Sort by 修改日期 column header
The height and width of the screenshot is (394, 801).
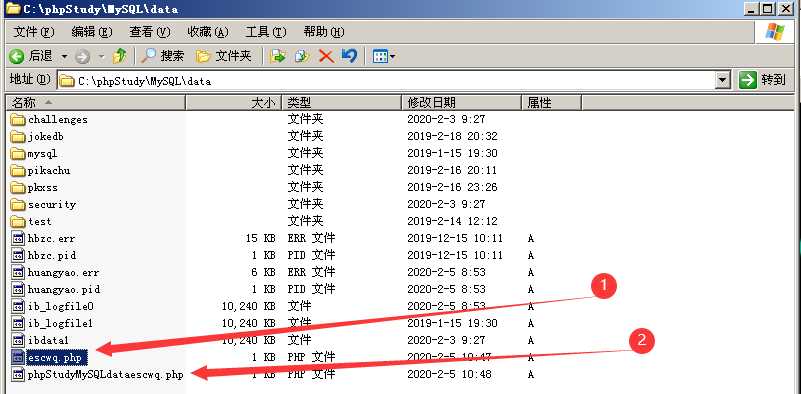[x=461, y=103]
